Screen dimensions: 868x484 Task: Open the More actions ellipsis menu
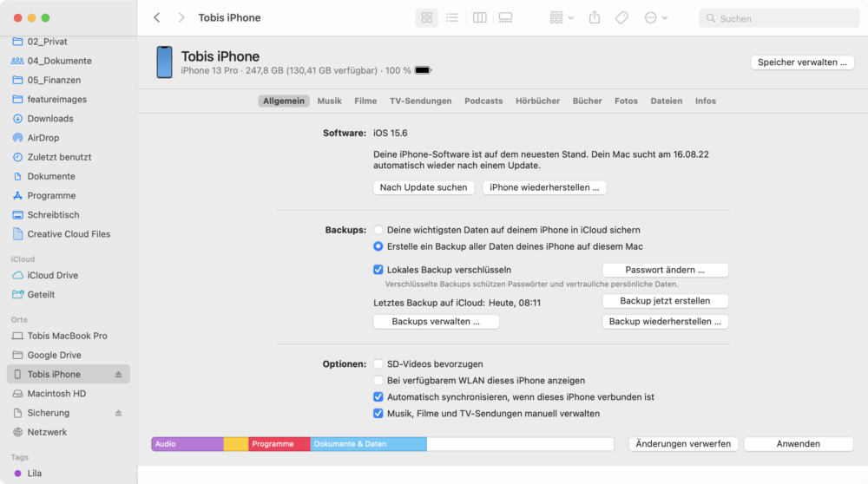(x=656, y=17)
